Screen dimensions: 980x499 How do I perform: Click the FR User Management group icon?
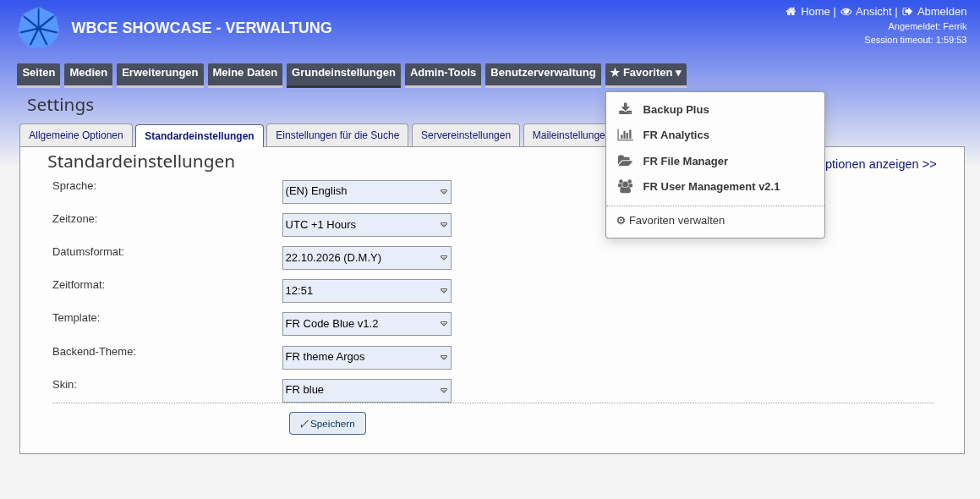coord(625,186)
